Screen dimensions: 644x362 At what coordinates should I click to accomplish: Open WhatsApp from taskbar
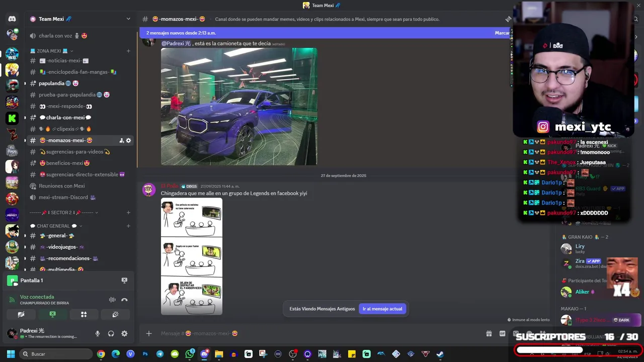190,354
